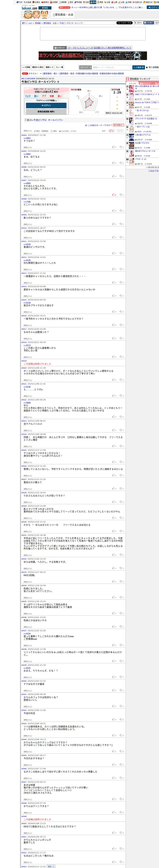
Task: Select the フェラ tag
Action: pos(28,96)
